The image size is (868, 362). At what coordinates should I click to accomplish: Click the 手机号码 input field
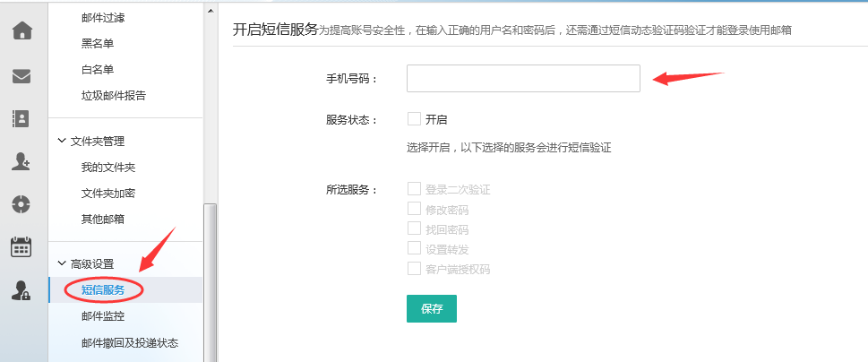523,78
